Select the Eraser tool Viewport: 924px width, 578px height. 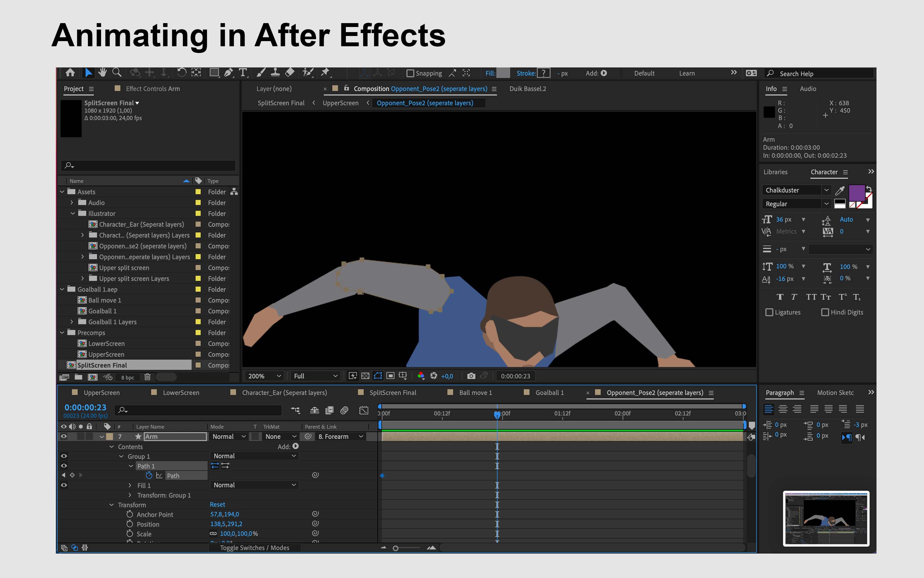[290, 73]
